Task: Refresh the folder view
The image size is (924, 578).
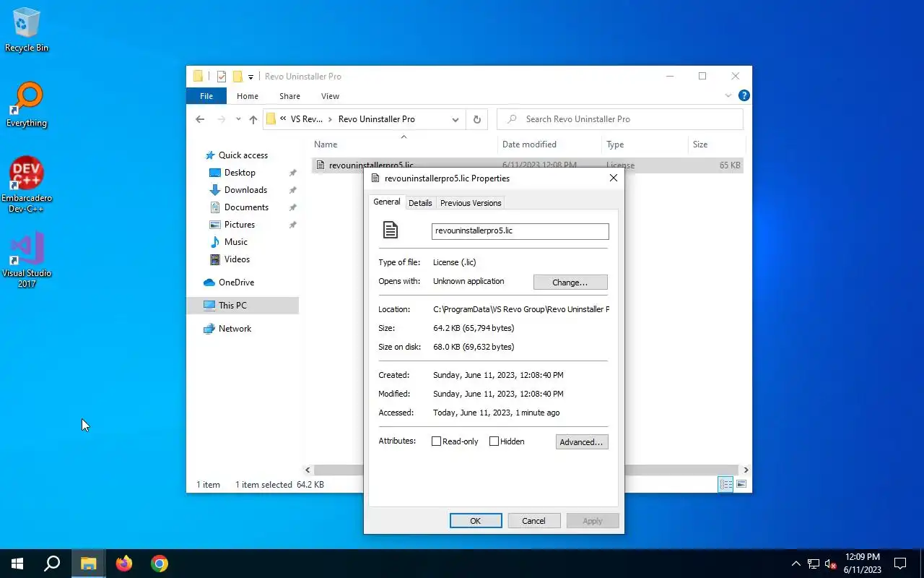Action: point(476,119)
